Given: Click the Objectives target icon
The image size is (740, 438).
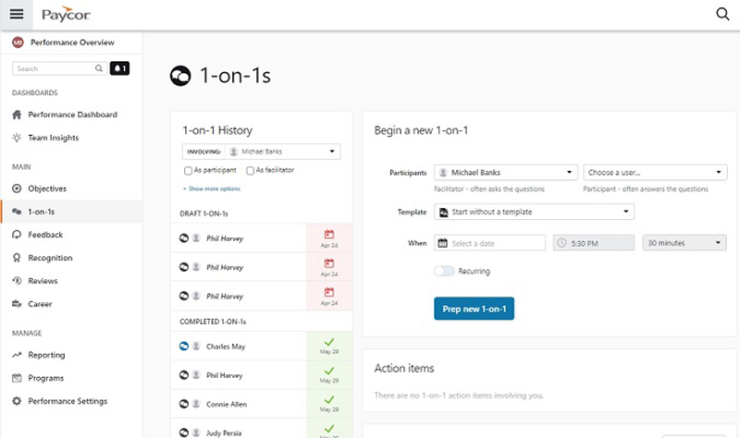Looking at the screenshot, I should coord(17,189).
